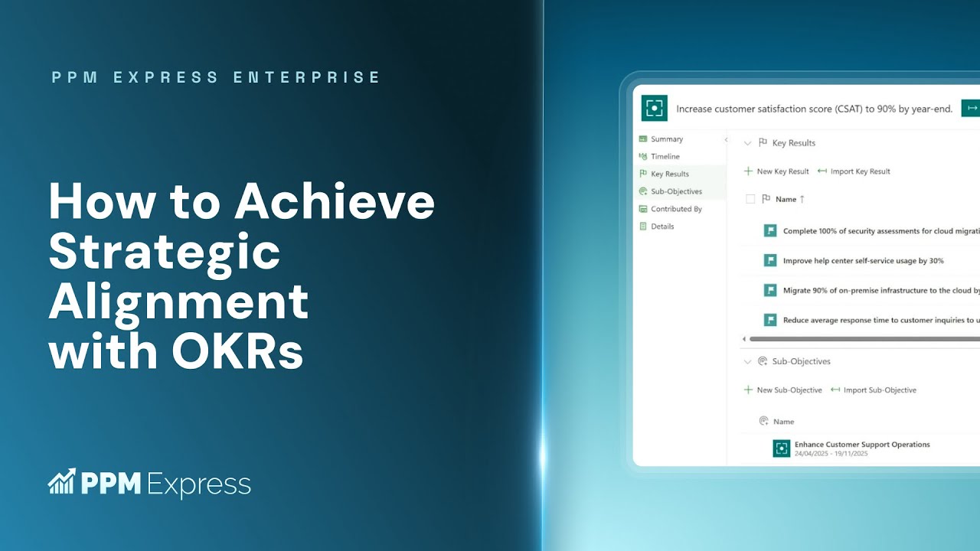Tick the select-all checkbox in Key Results header

(x=750, y=199)
